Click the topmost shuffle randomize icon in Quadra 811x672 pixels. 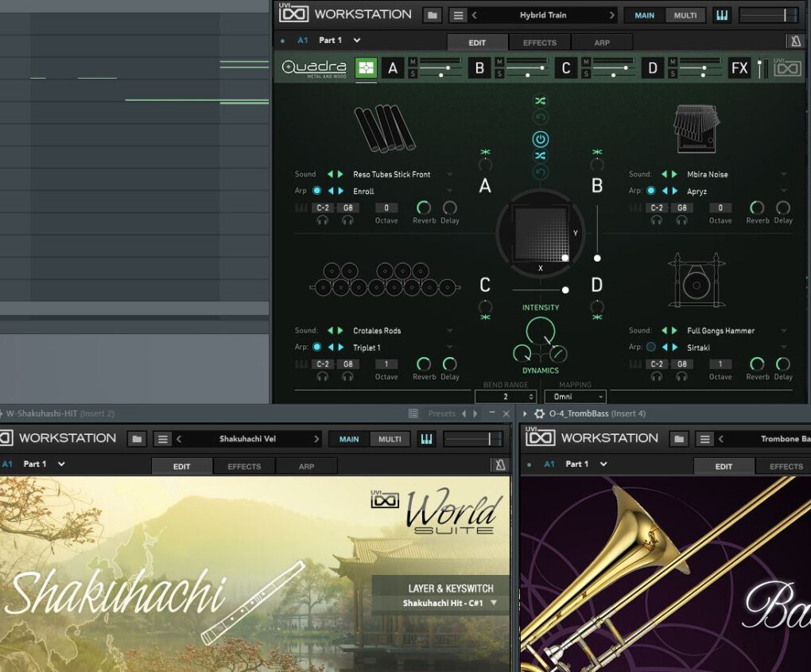click(541, 101)
